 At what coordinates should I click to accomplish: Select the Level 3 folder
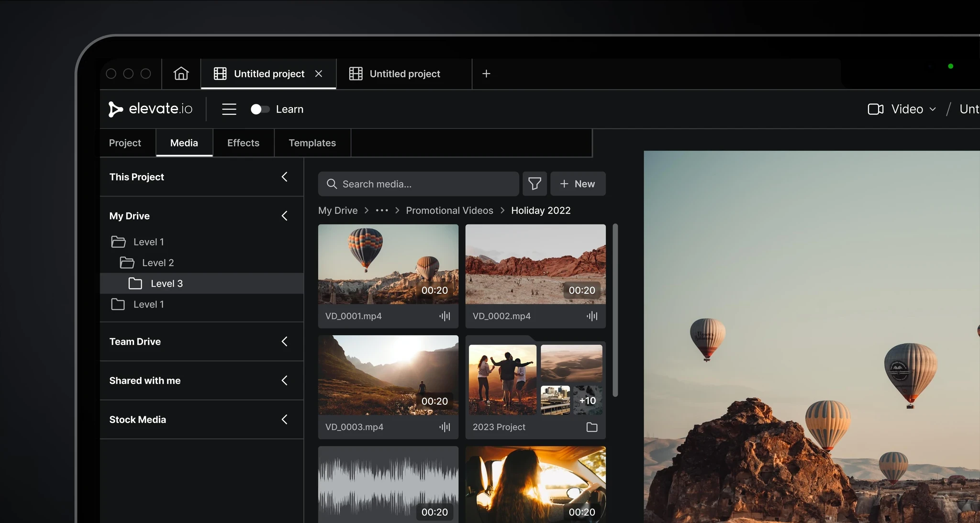[166, 283]
